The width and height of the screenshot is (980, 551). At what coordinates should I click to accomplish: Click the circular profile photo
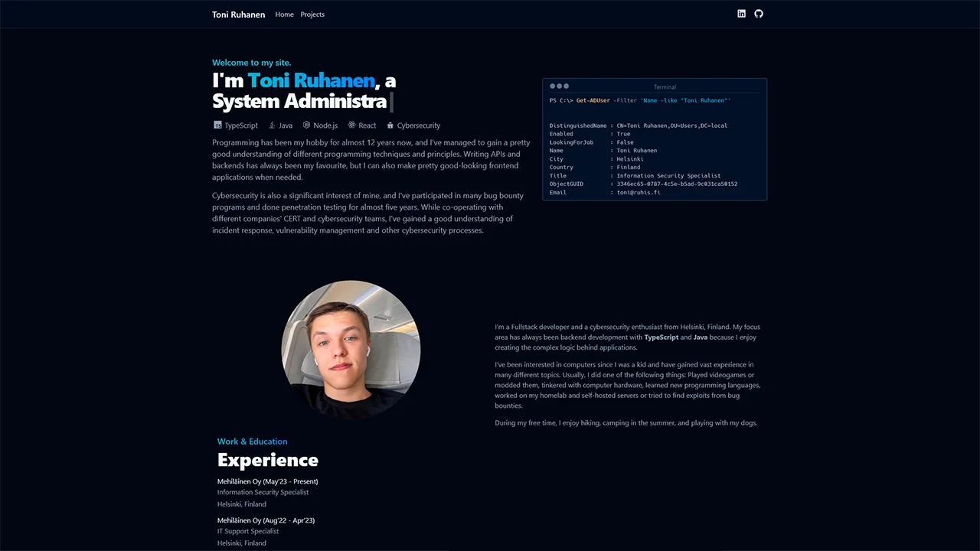[351, 349]
